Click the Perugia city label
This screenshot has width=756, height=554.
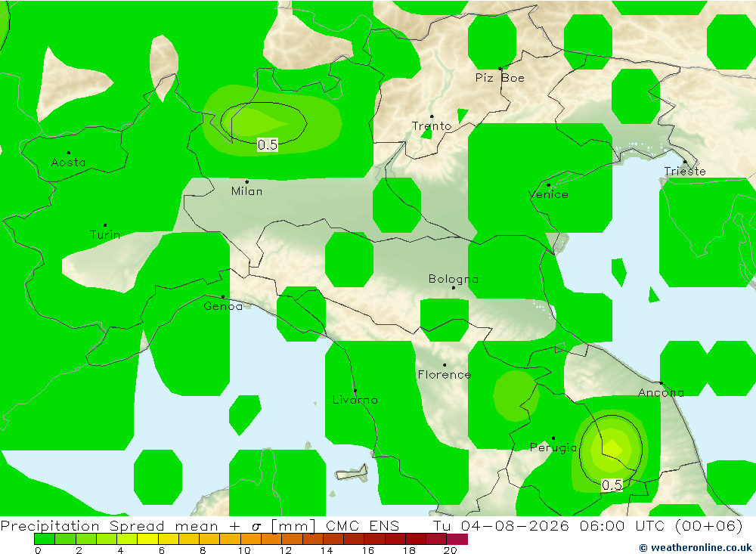[553, 448]
